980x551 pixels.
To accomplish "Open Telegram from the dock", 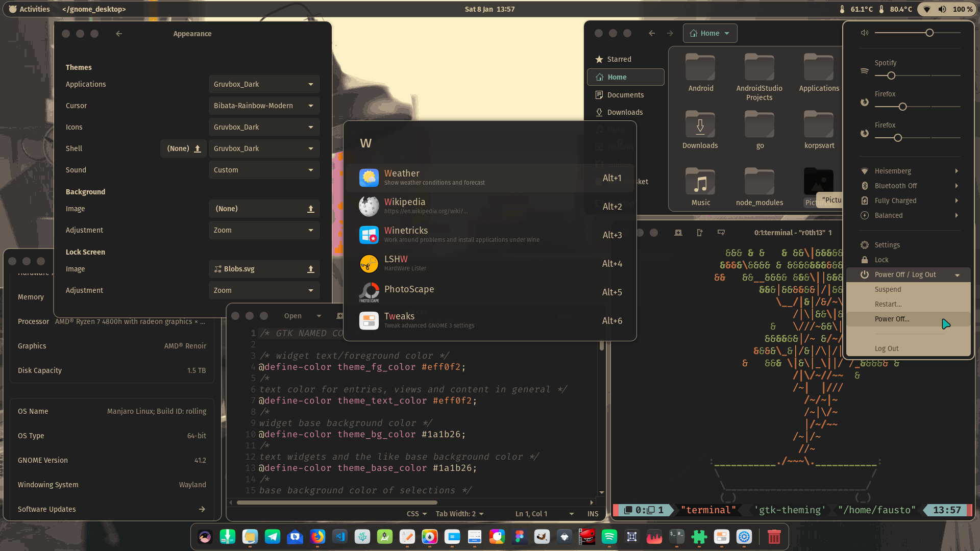I will tap(273, 537).
